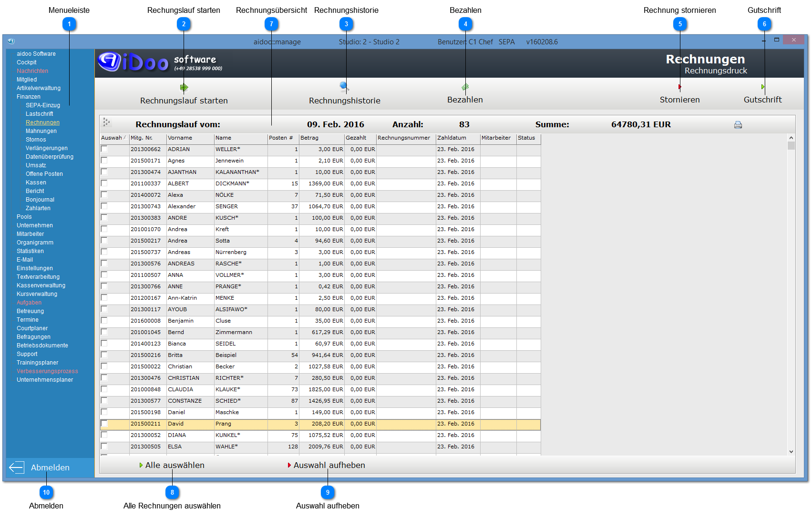This screenshot has width=812, height=518.
Task: Click the green Gutschrift arrow icon
Action: click(763, 87)
